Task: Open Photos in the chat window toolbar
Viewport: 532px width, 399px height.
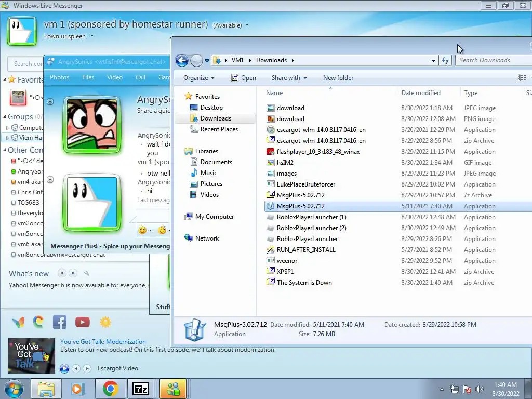Action: (x=59, y=77)
